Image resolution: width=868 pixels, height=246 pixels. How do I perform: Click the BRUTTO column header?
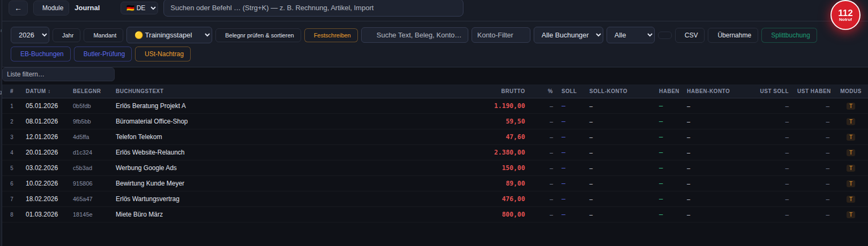click(513, 91)
